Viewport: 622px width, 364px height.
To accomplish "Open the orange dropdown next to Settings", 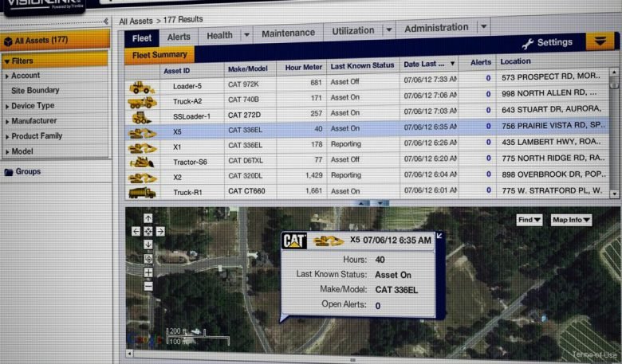I will [600, 41].
